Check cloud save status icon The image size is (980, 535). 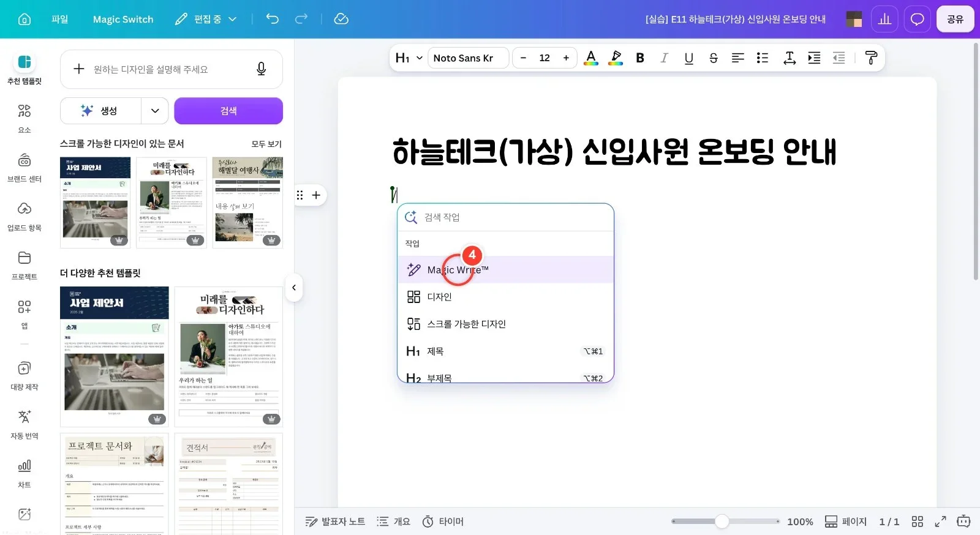[x=341, y=19]
